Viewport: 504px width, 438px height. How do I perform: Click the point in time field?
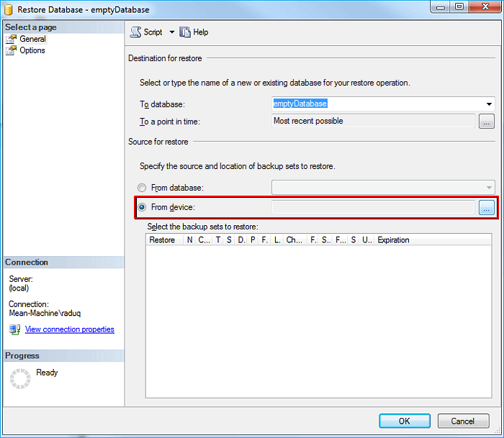click(x=373, y=121)
